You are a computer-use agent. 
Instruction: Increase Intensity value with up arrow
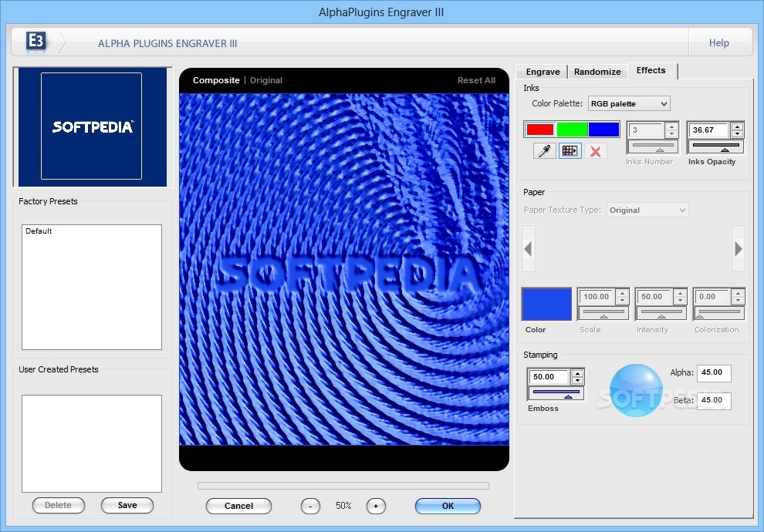coord(680,293)
